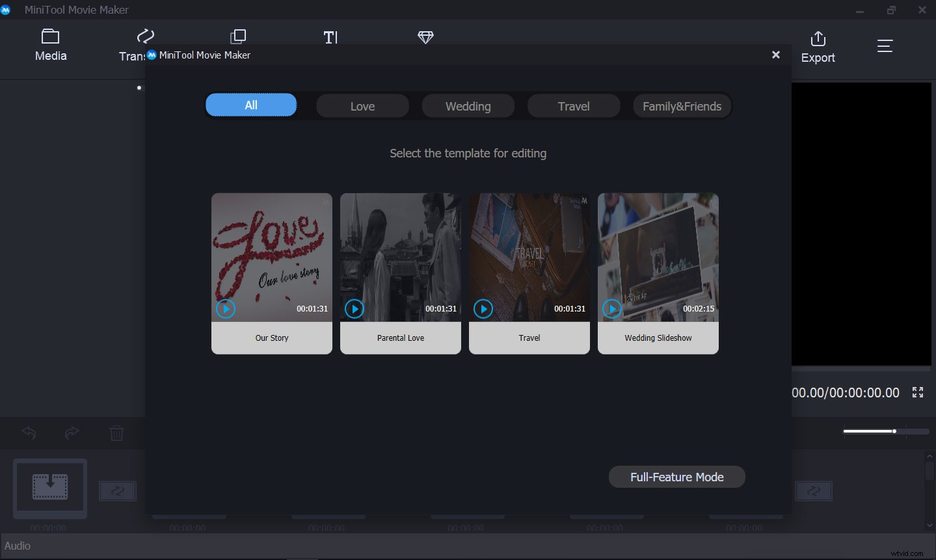The width and height of the screenshot is (936, 560).
Task: Switch to the Wedding template category
Action: (467, 105)
